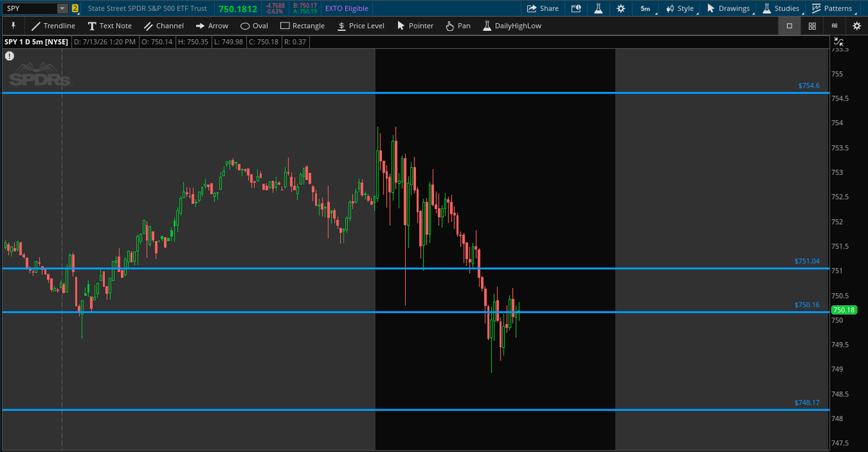Open the Style dropdown menu
The width and height of the screenshot is (868, 452).
680,9
